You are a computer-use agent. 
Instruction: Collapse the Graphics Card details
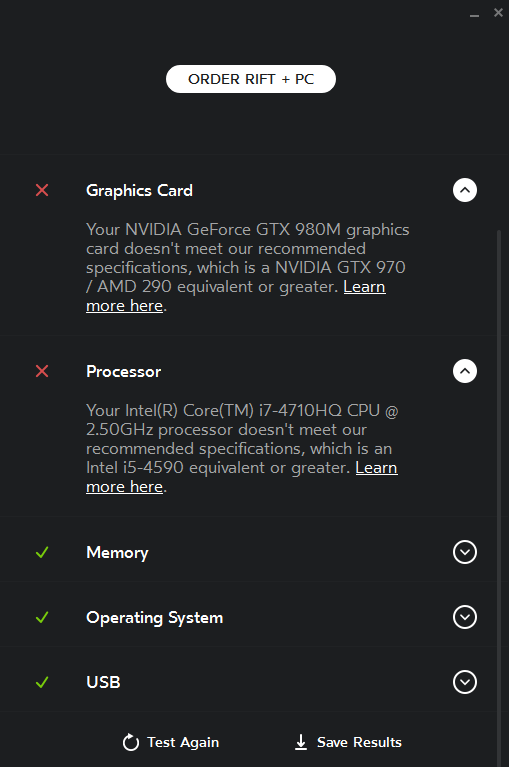[465, 190]
